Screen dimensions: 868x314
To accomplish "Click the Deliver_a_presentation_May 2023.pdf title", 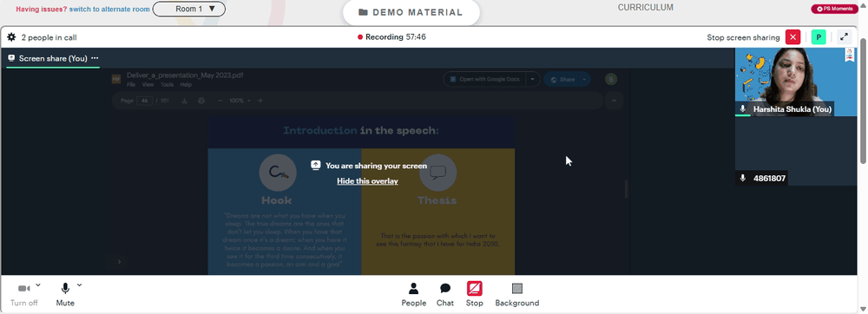I will point(184,75).
